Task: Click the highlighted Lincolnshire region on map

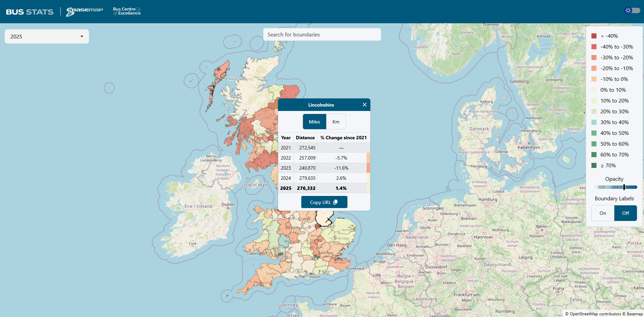Action: point(324,219)
